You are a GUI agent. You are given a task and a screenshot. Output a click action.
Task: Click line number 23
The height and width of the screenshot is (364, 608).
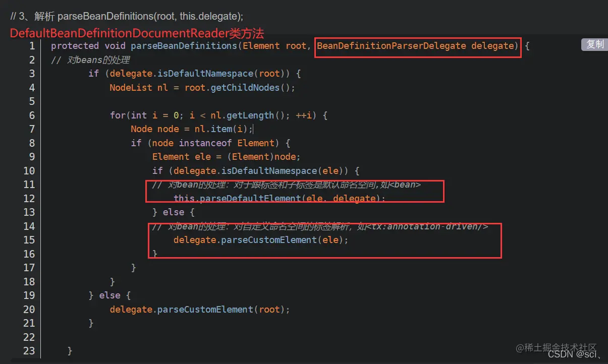(x=29, y=350)
